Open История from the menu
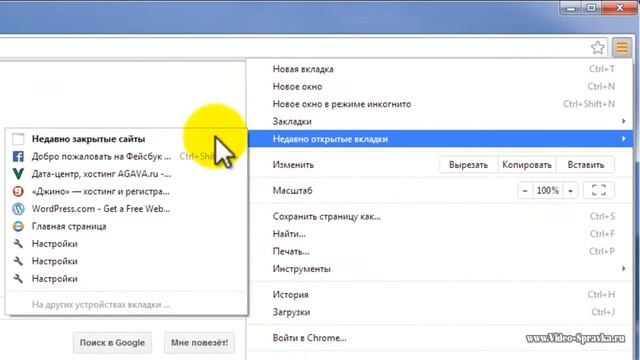Image resolution: width=640 pixels, height=360 pixels. click(x=440, y=294)
